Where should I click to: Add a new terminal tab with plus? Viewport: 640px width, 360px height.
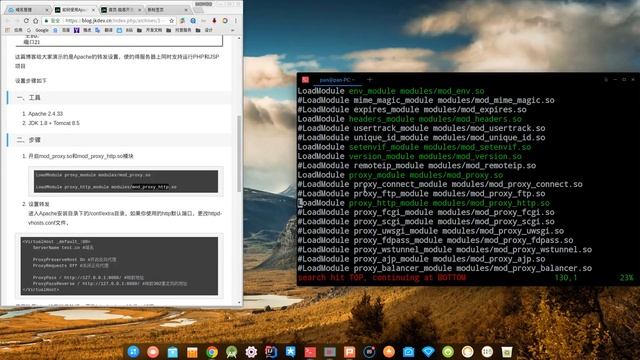point(369,80)
